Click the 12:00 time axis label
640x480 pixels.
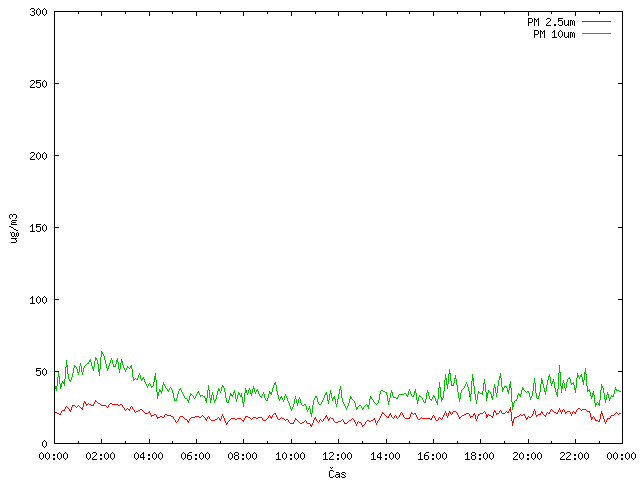tap(338, 456)
